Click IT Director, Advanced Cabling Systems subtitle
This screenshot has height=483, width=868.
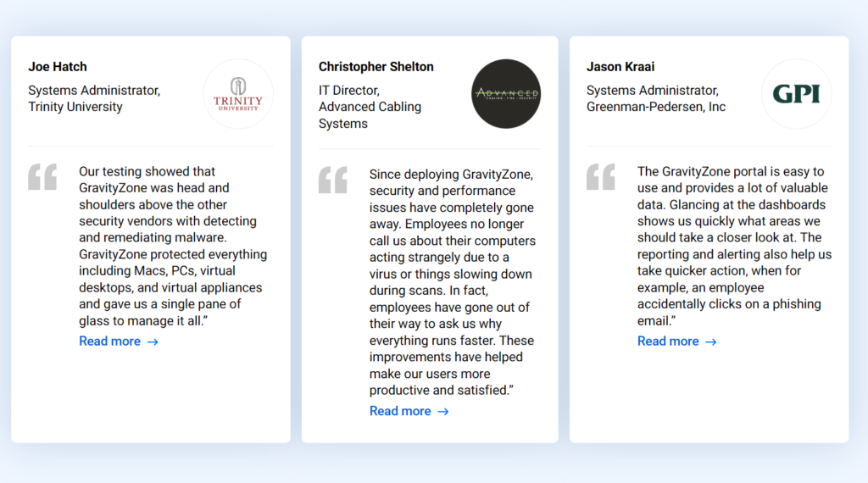click(x=370, y=107)
